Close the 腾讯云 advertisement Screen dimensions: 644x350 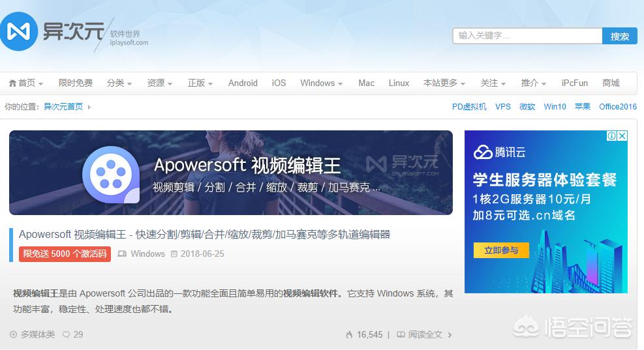pos(622,136)
